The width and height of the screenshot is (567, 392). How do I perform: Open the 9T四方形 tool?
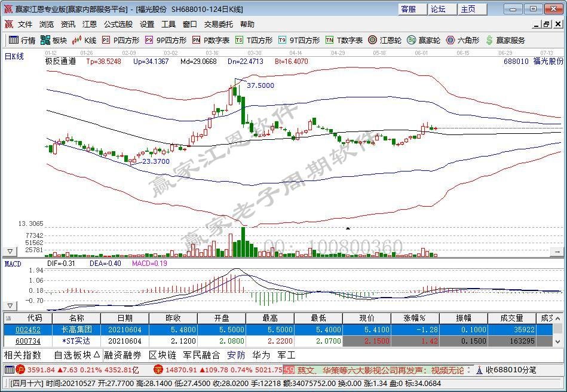(x=299, y=40)
